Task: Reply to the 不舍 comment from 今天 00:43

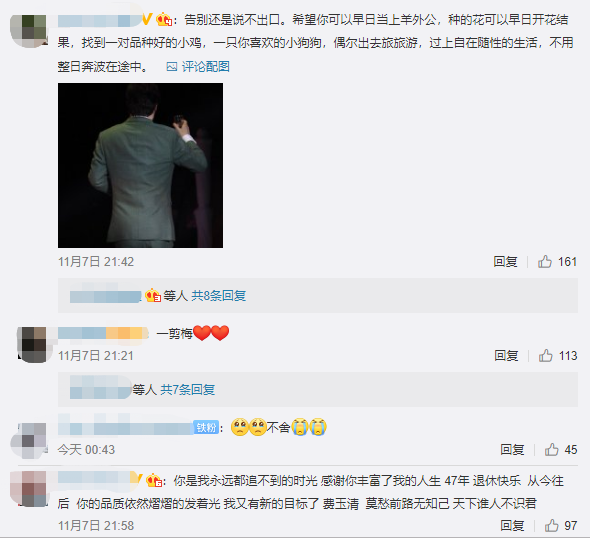Action: click(512, 450)
